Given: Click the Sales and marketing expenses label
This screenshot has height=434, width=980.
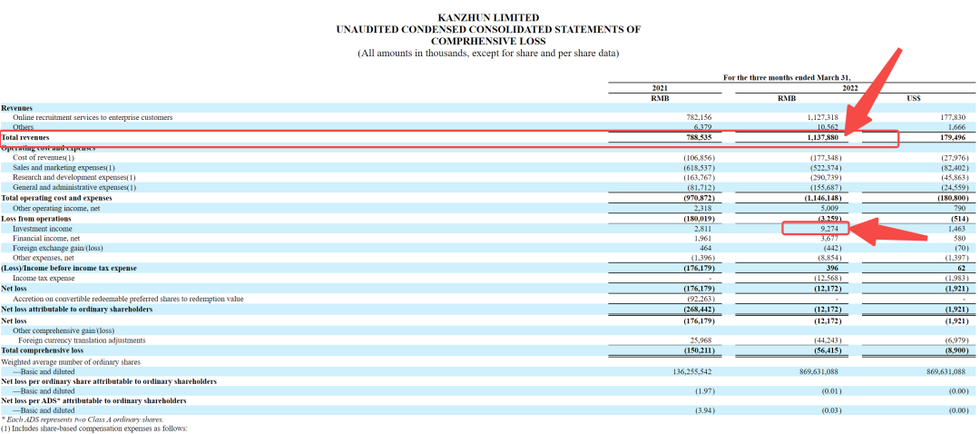Looking at the screenshot, I should 64,167.
